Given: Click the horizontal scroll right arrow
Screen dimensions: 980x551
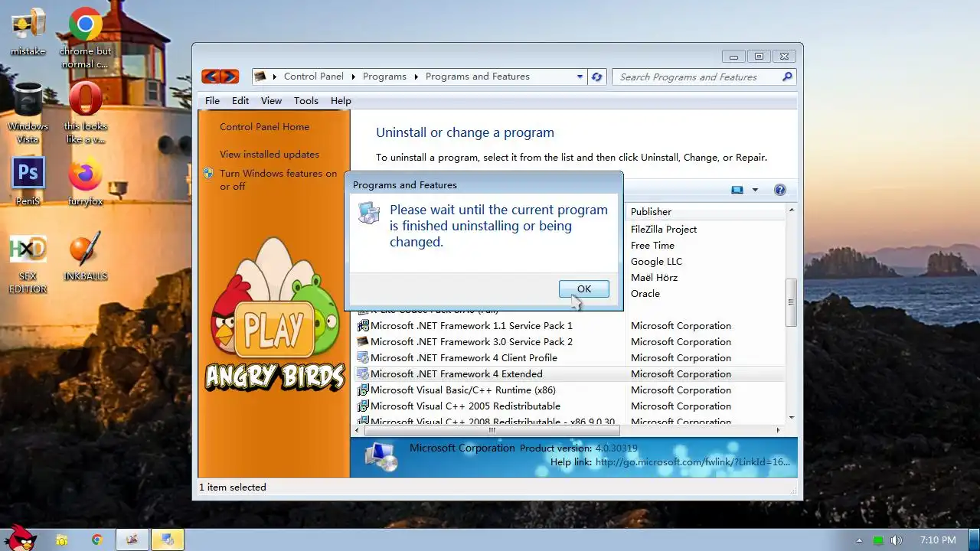Looking at the screenshot, I should click(779, 430).
